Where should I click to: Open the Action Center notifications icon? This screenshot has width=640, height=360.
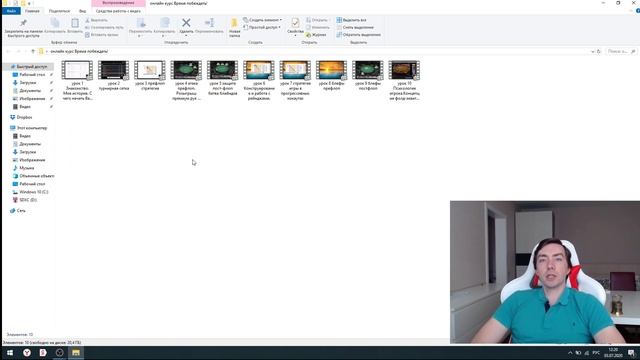click(631, 353)
